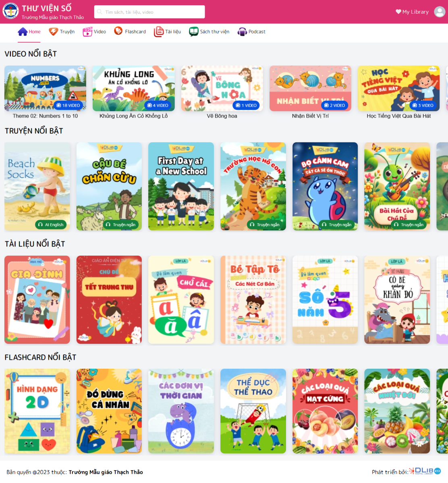
Task: Select the Cậu Bé Chăn Cừu story
Action: (109, 186)
